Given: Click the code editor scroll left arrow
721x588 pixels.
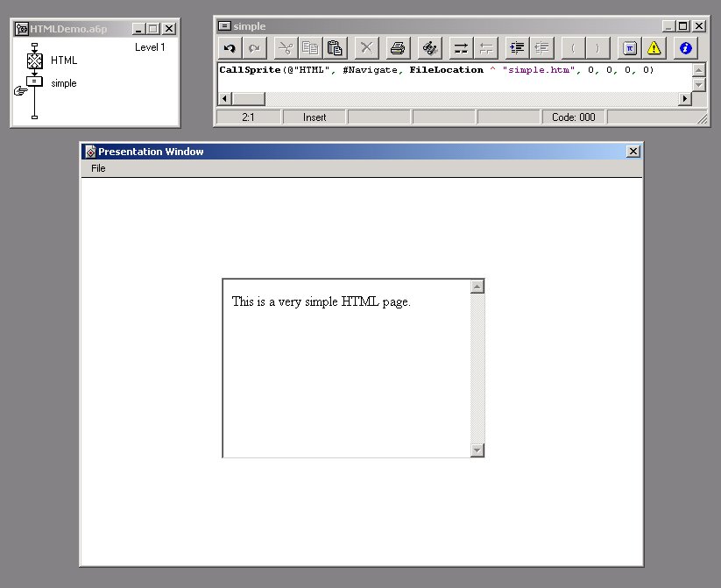Looking at the screenshot, I should click(225, 98).
